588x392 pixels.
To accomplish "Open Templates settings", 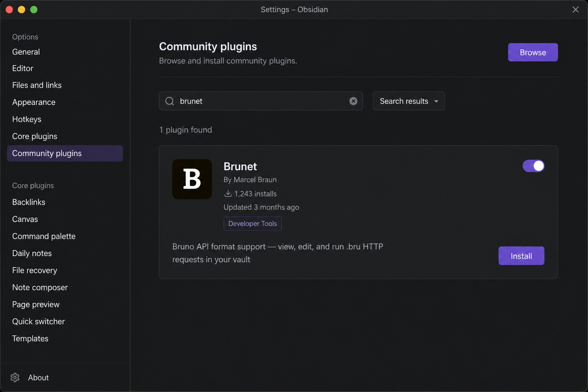I will coord(30,338).
